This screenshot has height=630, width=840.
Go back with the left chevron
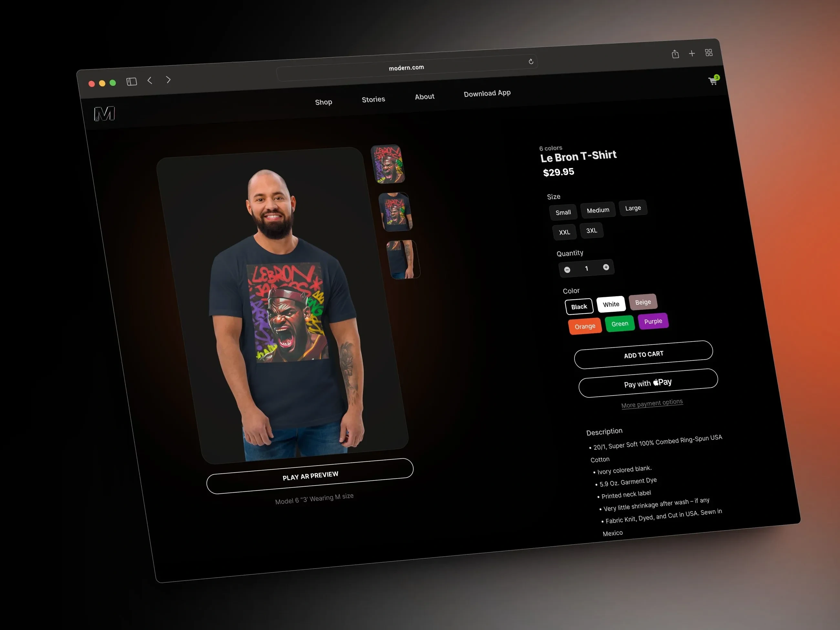(x=150, y=80)
